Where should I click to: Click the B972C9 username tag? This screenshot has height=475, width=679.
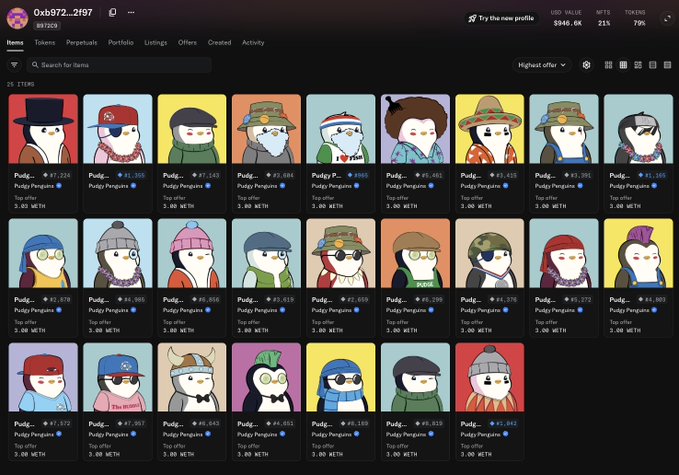point(47,26)
